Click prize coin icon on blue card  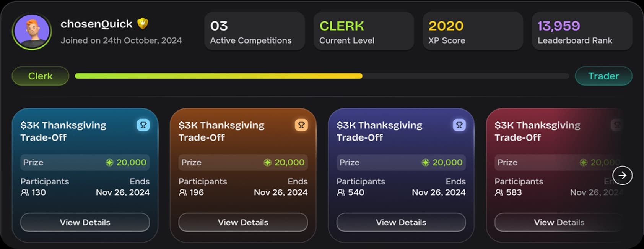[x=109, y=163]
